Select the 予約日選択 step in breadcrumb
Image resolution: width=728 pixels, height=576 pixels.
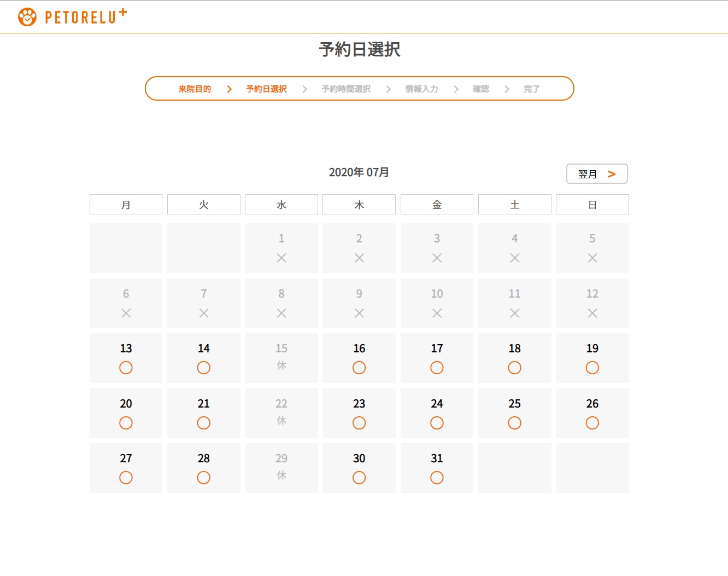click(x=266, y=89)
